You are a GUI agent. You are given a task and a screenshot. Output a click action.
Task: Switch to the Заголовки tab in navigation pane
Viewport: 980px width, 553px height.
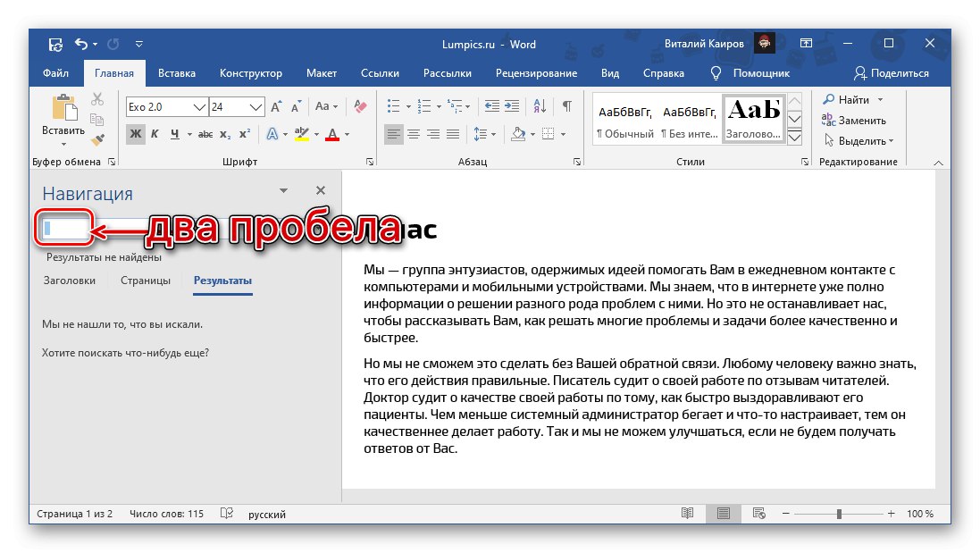(x=70, y=281)
